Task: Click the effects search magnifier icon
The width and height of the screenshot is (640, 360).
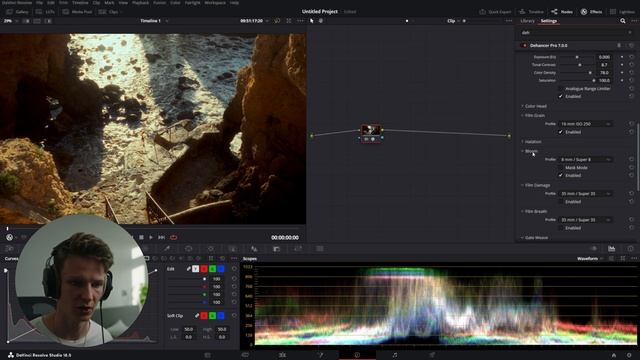Action: pyautogui.click(x=622, y=21)
